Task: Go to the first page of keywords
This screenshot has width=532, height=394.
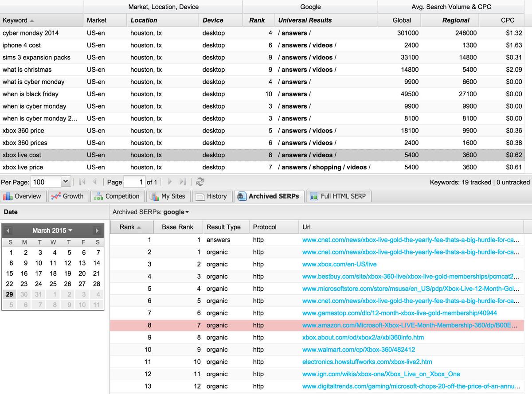Action: click(82, 182)
